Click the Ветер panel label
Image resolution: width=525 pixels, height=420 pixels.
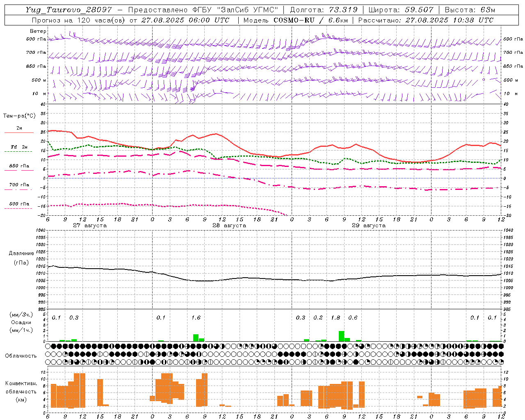38,31
